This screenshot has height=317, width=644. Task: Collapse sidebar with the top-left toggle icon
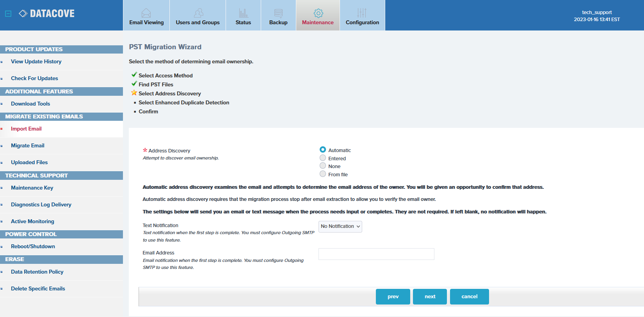[8, 14]
